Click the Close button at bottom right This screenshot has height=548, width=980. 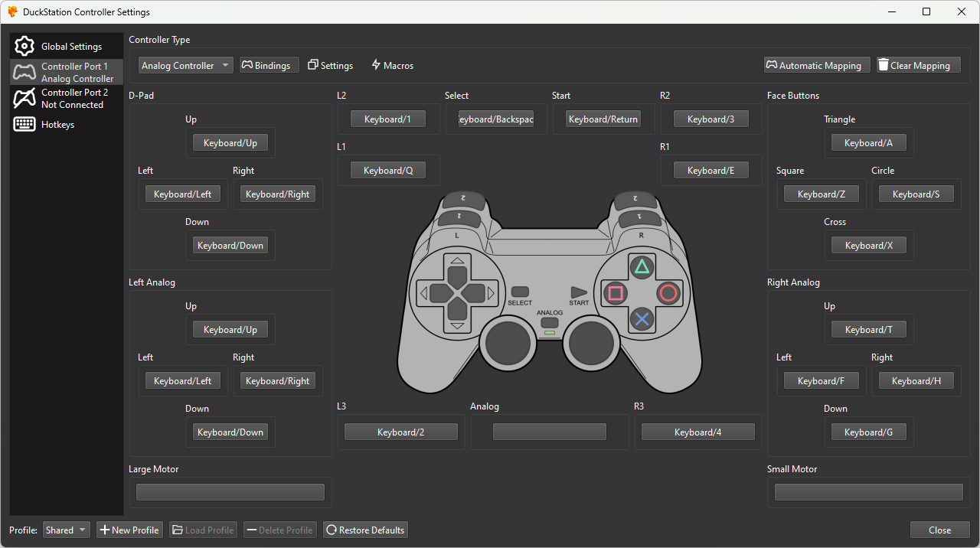(x=940, y=530)
